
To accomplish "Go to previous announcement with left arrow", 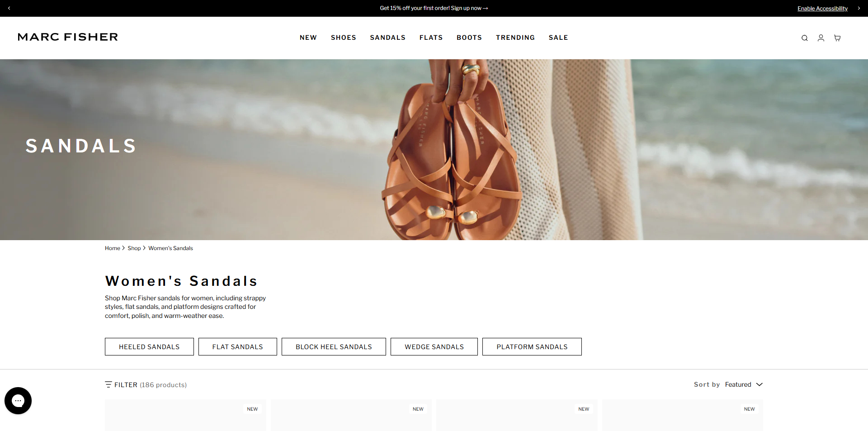I will (x=9, y=8).
